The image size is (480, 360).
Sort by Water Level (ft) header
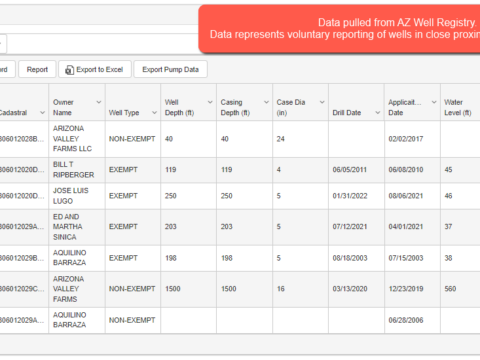tap(460, 102)
